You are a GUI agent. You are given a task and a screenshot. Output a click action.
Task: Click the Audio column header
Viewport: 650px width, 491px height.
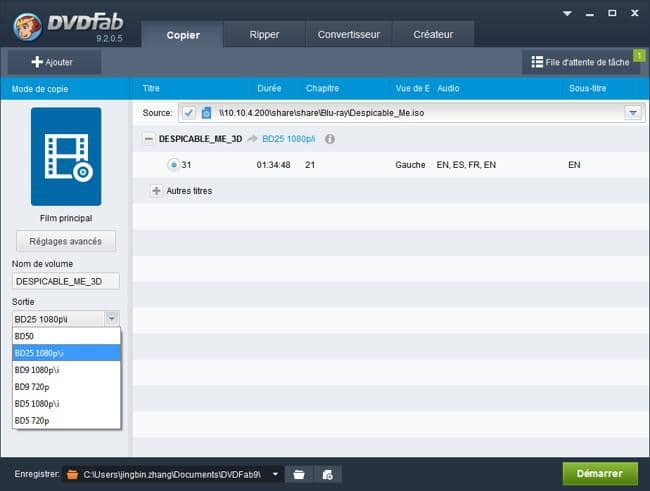point(448,88)
